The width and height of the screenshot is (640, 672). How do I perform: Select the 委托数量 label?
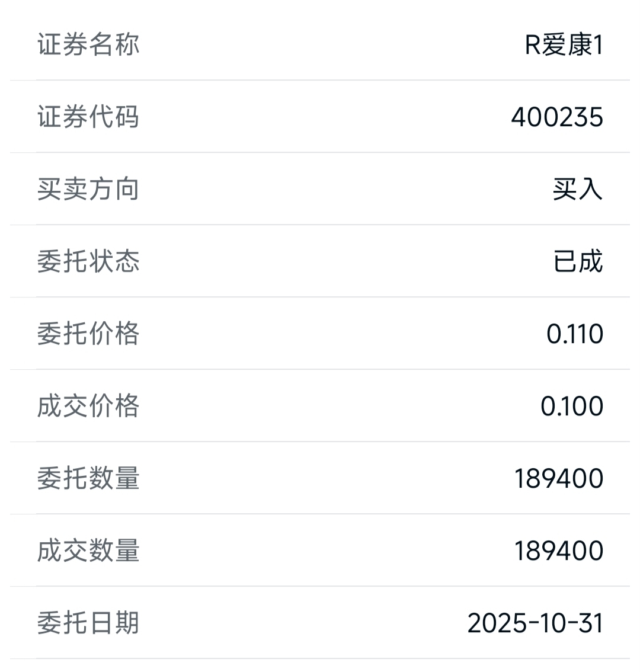88,478
